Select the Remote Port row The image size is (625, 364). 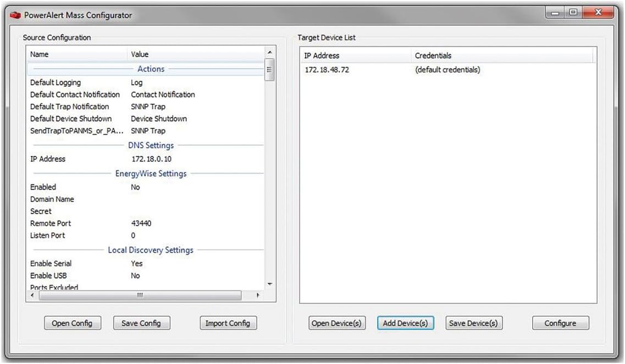pos(146,223)
